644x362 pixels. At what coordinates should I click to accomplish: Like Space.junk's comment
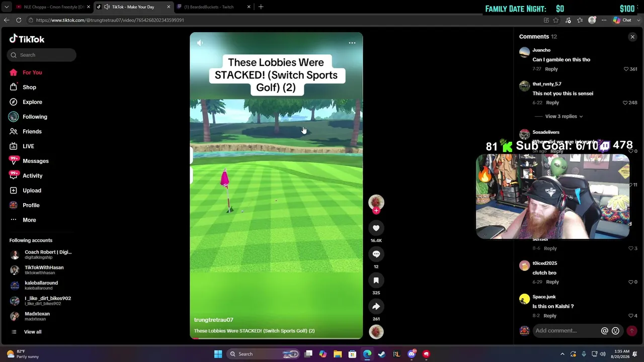coord(630,316)
